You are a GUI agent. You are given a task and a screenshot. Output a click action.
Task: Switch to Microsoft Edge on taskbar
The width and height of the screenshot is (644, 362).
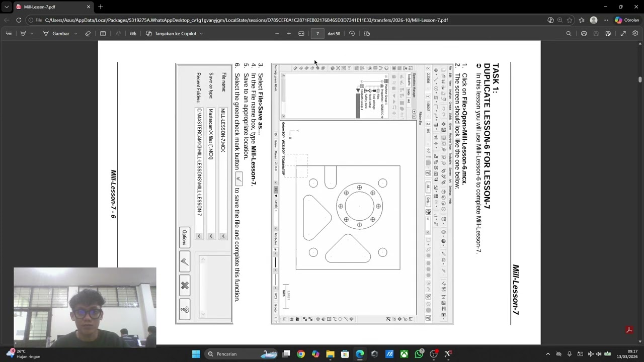click(x=360, y=354)
